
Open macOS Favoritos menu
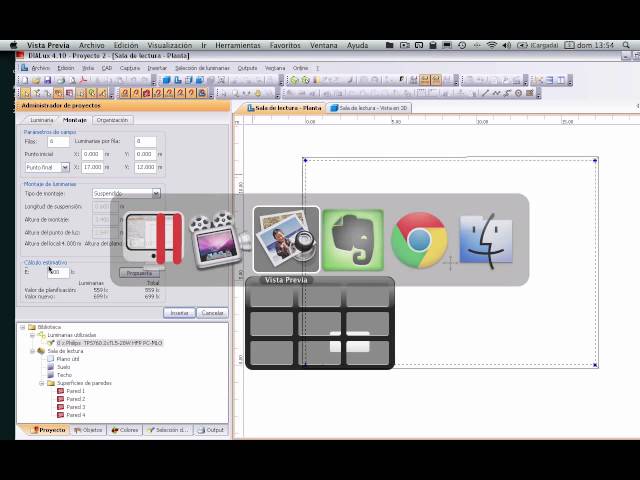click(x=285, y=45)
